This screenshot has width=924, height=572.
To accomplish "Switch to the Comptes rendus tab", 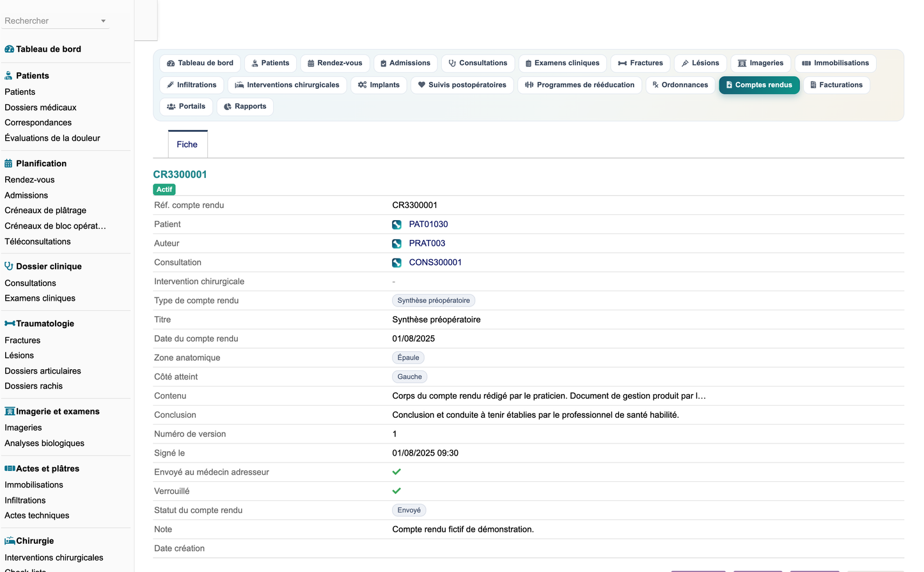I will coord(759,85).
